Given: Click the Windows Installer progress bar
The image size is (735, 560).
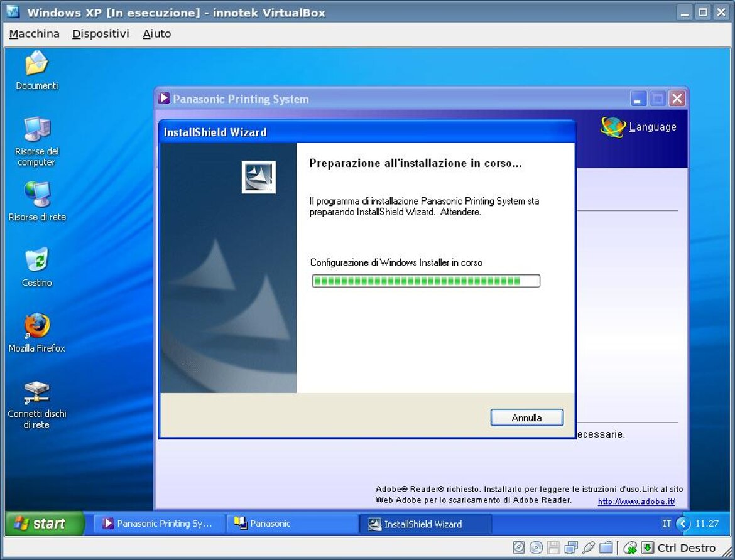Looking at the screenshot, I should click(425, 281).
